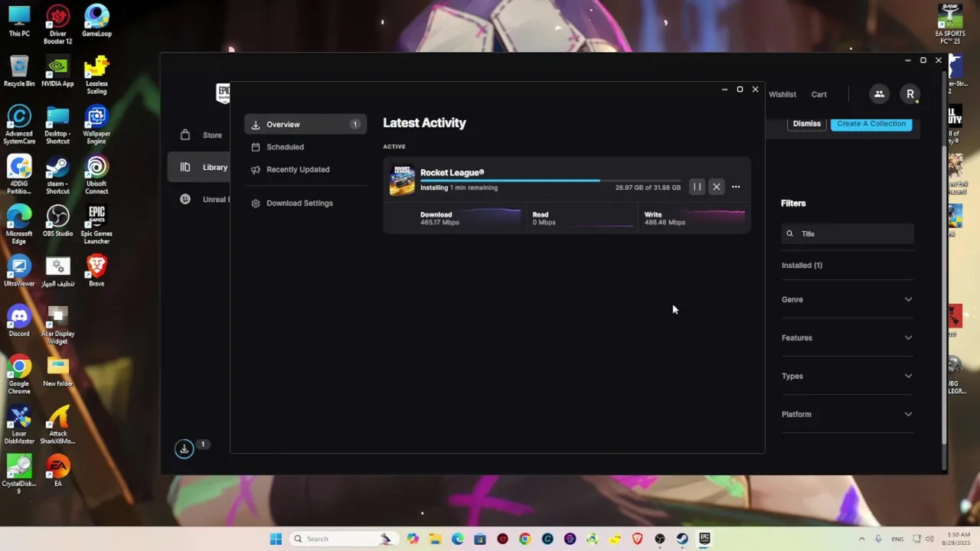Viewport: 980px width, 551px height.
Task: Open Discord desktop icon
Action: pyautogui.click(x=19, y=321)
